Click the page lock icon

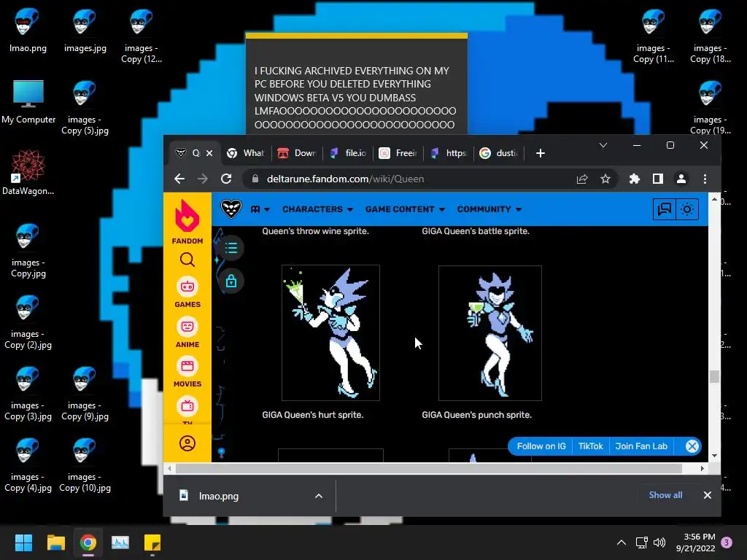(x=231, y=281)
